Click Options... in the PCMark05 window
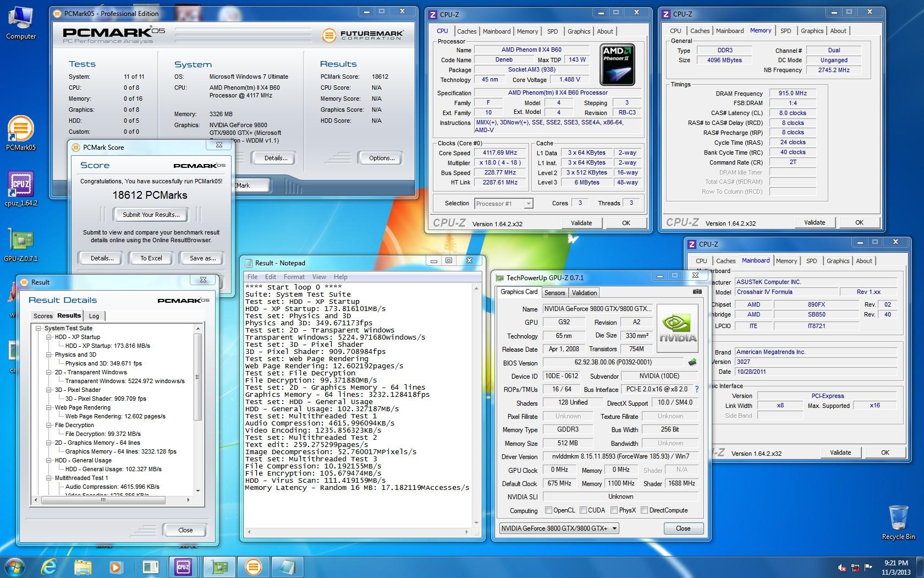Image resolution: width=924 pixels, height=578 pixels. tap(382, 158)
